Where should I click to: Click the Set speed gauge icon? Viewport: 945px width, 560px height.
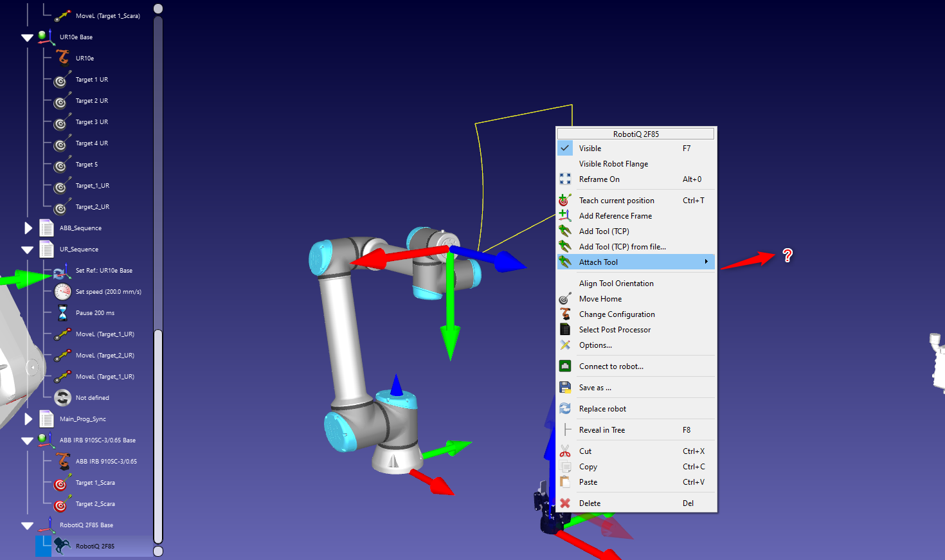click(62, 292)
